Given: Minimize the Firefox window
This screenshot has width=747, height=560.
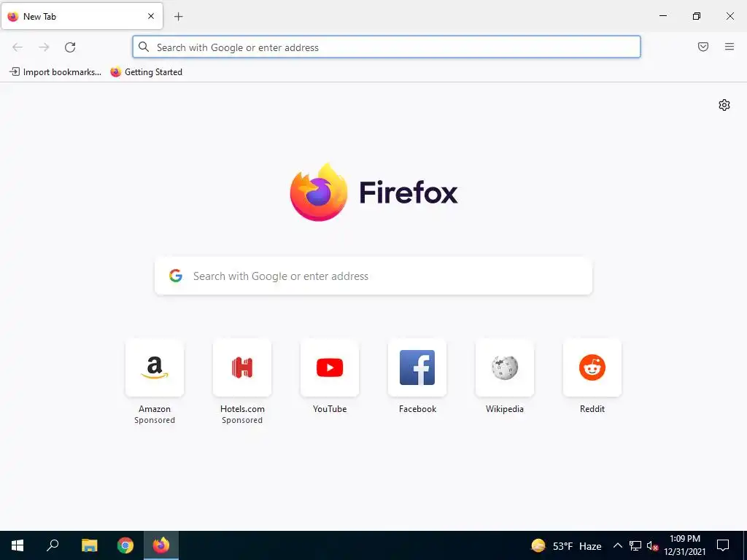Looking at the screenshot, I should pyautogui.click(x=662, y=16).
